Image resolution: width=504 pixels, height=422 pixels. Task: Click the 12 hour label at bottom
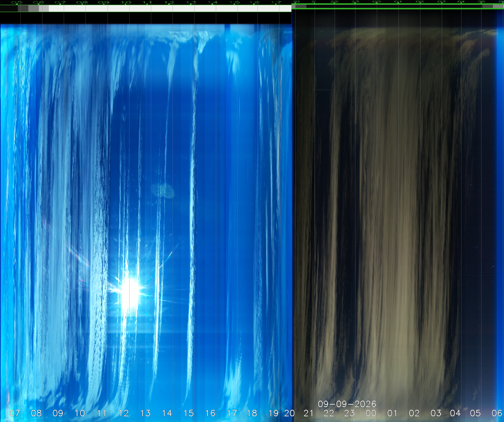(x=124, y=413)
